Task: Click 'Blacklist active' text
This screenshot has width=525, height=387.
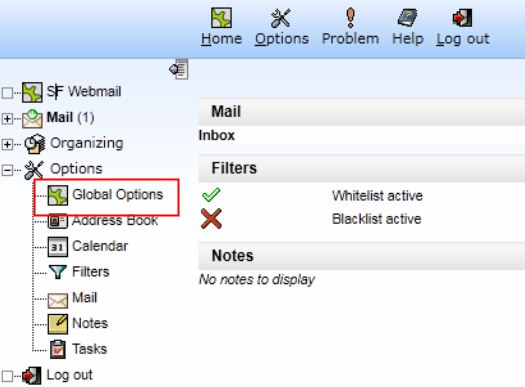Action: pyautogui.click(x=377, y=219)
